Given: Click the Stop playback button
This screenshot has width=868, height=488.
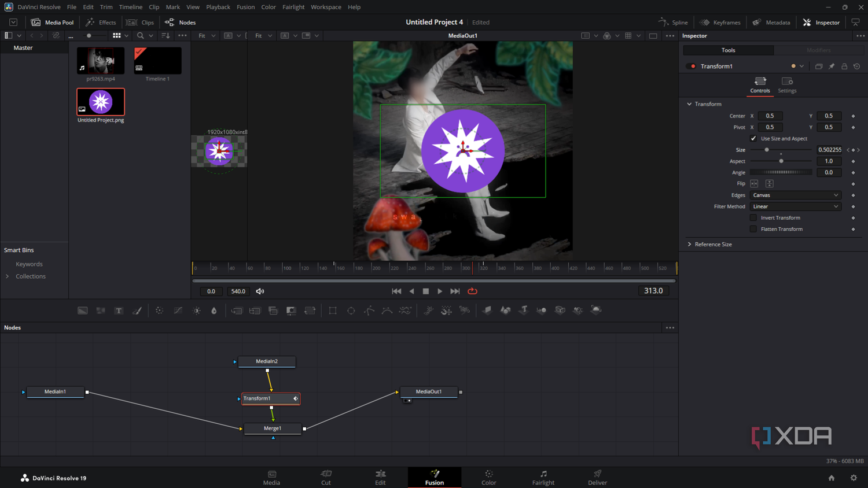Looking at the screenshot, I should [426, 291].
